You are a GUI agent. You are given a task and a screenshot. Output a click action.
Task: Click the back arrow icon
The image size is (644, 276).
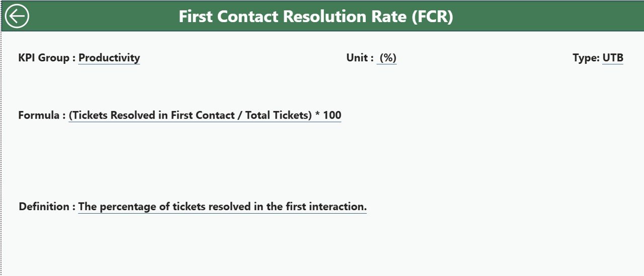(17, 16)
